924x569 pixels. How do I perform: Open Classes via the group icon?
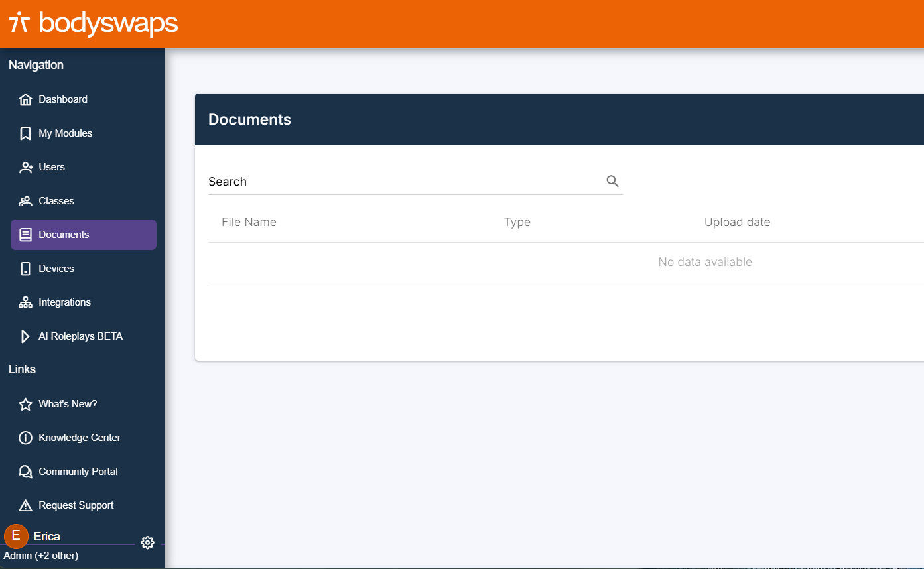(x=25, y=200)
